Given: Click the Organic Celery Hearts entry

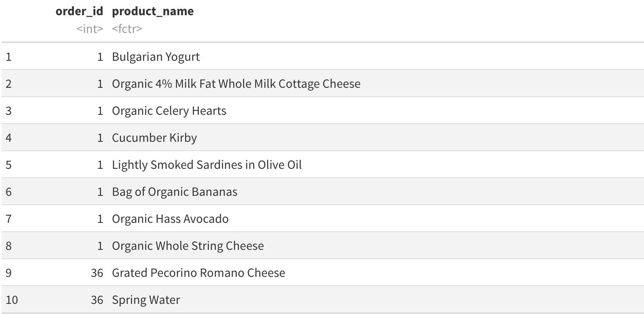Looking at the screenshot, I should [x=169, y=111].
